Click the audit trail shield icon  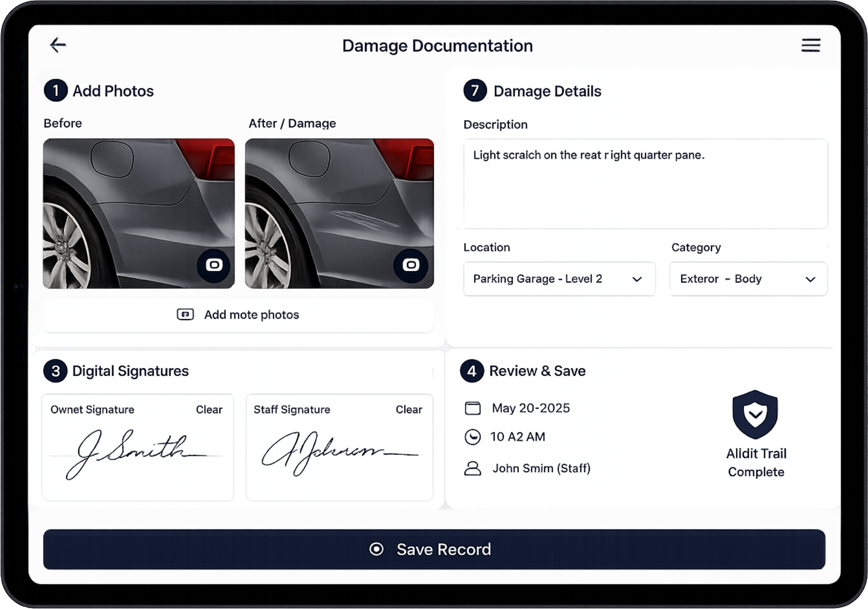(755, 414)
